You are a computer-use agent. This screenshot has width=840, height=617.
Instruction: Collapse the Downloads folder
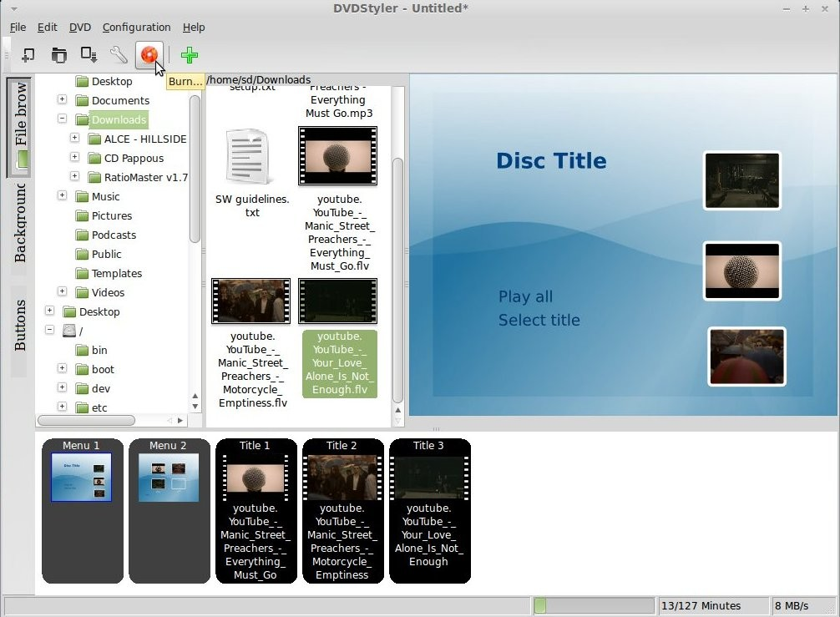coord(62,119)
